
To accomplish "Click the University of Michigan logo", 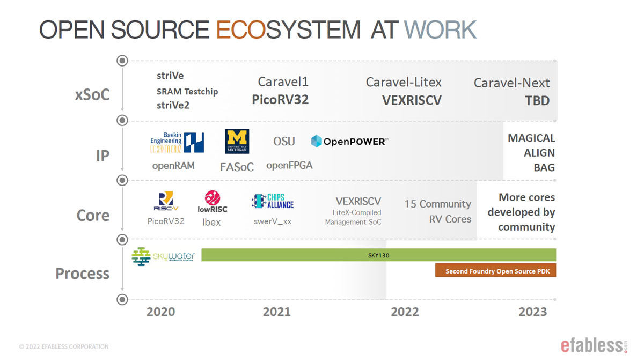I will point(237,142).
